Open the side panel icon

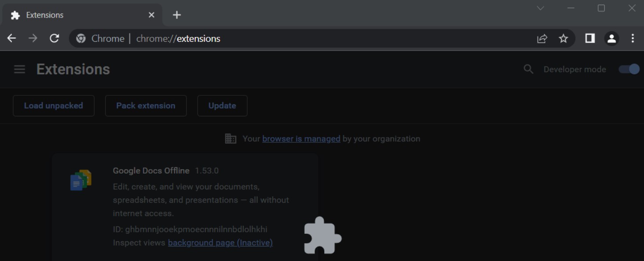point(590,39)
